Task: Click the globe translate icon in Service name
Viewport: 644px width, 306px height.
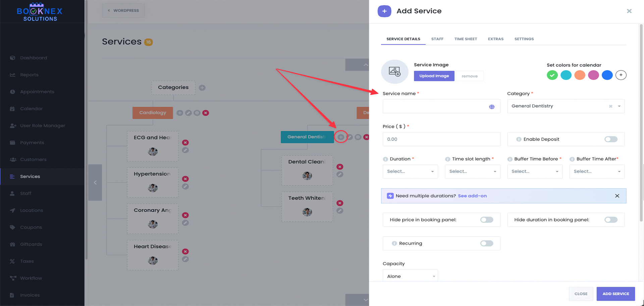Action: (x=492, y=107)
